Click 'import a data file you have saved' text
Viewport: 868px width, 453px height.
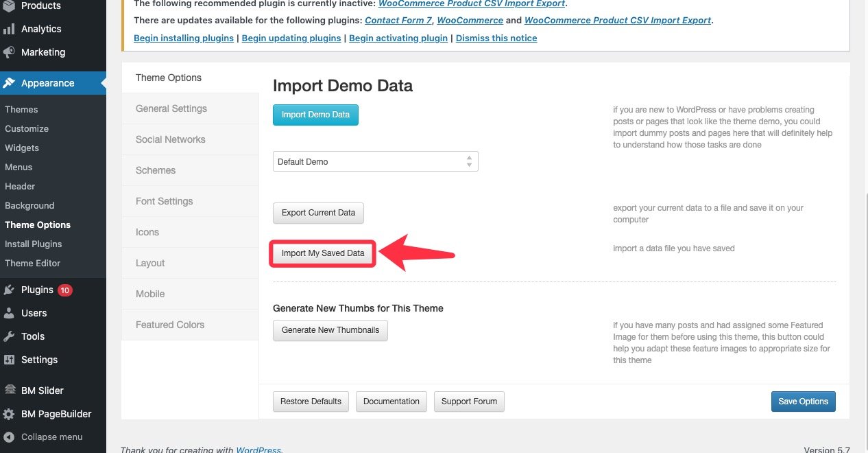[x=674, y=248]
